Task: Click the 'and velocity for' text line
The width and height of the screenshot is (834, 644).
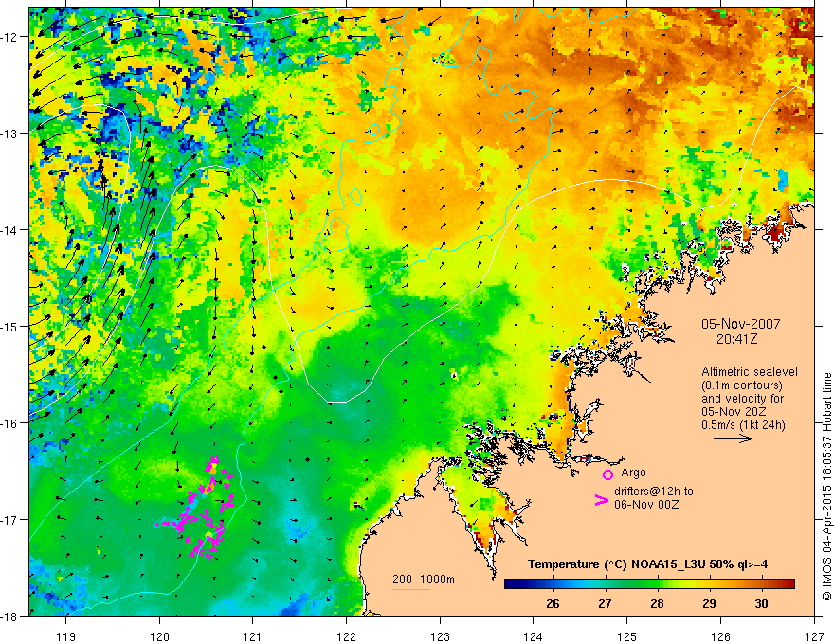Action: click(x=742, y=399)
